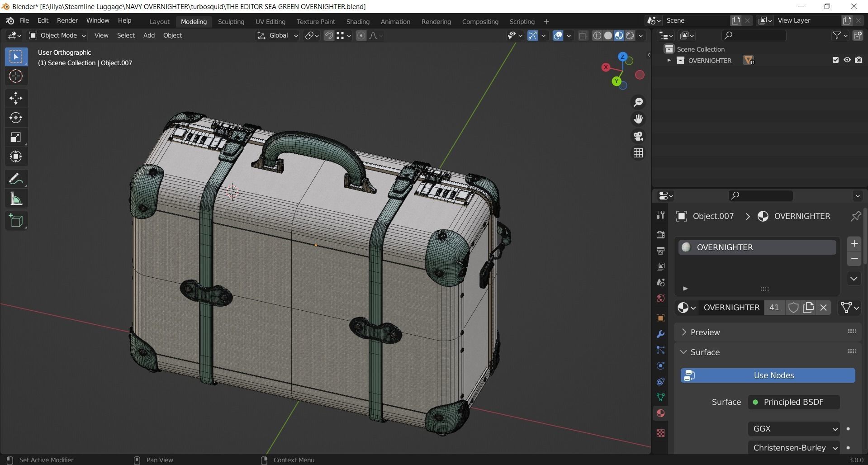Expand the OVERNIGHTER collection in outliner
Screen dimensions: 868x465
pyautogui.click(x=669, y=60)
